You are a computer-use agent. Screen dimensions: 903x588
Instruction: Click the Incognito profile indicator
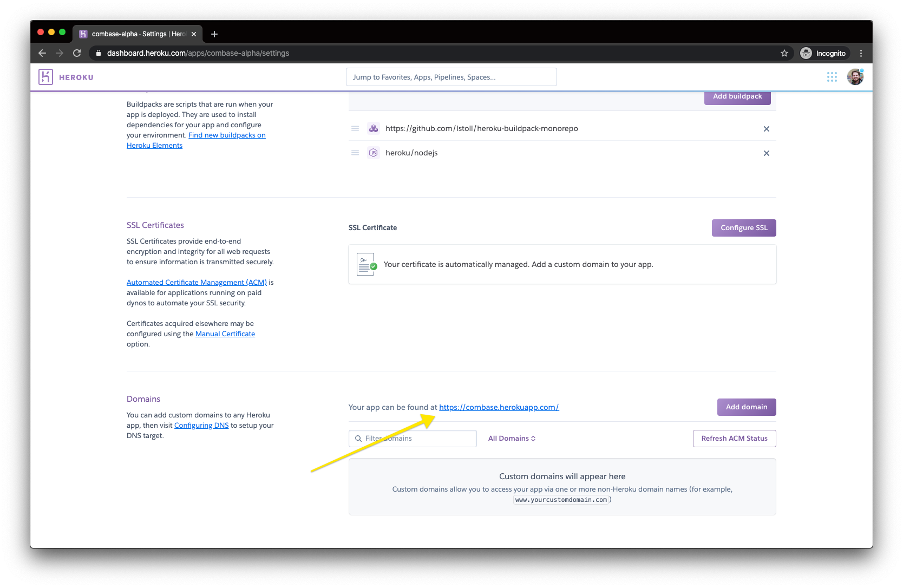point(823,53)
